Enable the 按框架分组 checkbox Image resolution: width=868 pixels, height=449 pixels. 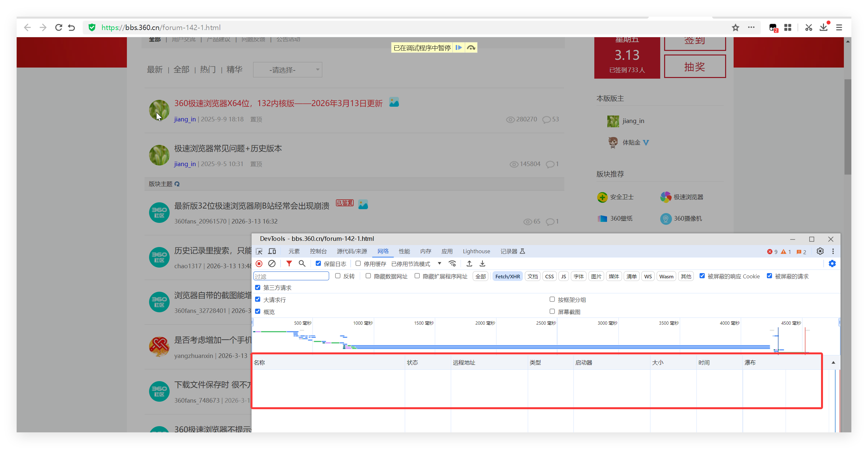pos(552,299)
